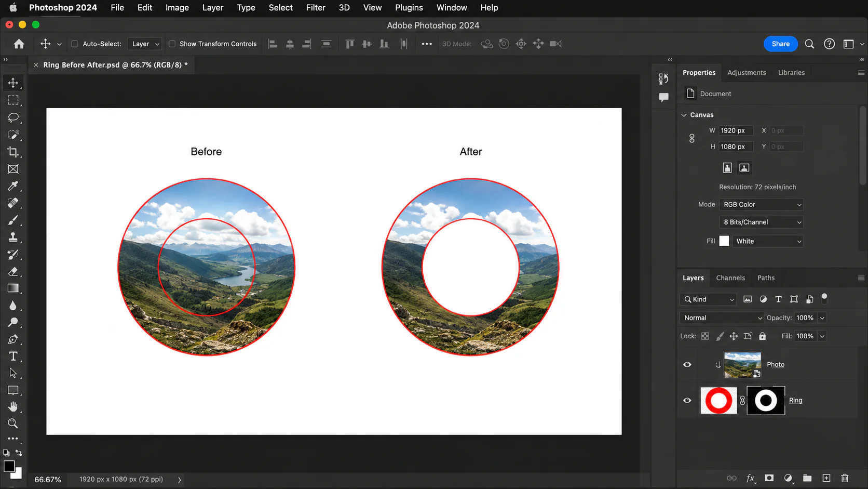
Task: Select the Rectangular Marquee tool
Action: [x=13, y=100]
